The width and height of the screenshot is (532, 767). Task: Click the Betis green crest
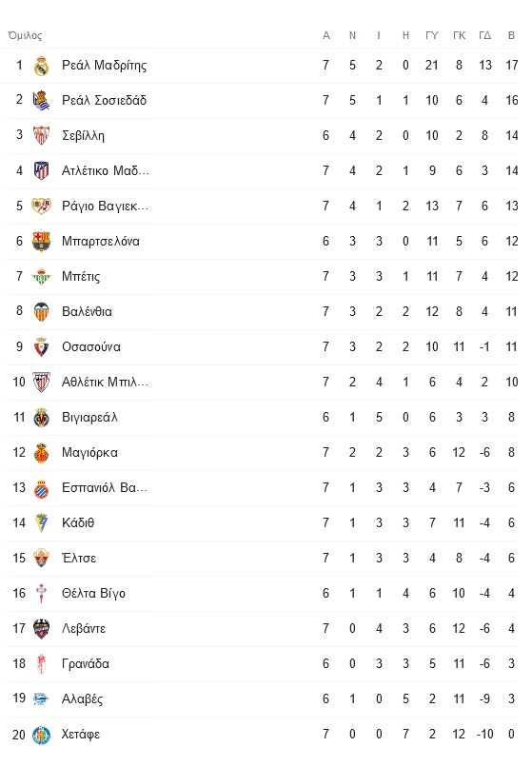point(42,277)
